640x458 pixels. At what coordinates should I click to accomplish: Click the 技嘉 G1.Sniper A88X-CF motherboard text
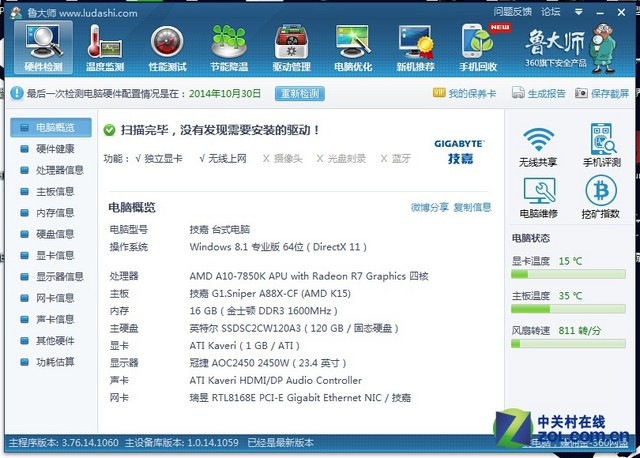point(270,294)
